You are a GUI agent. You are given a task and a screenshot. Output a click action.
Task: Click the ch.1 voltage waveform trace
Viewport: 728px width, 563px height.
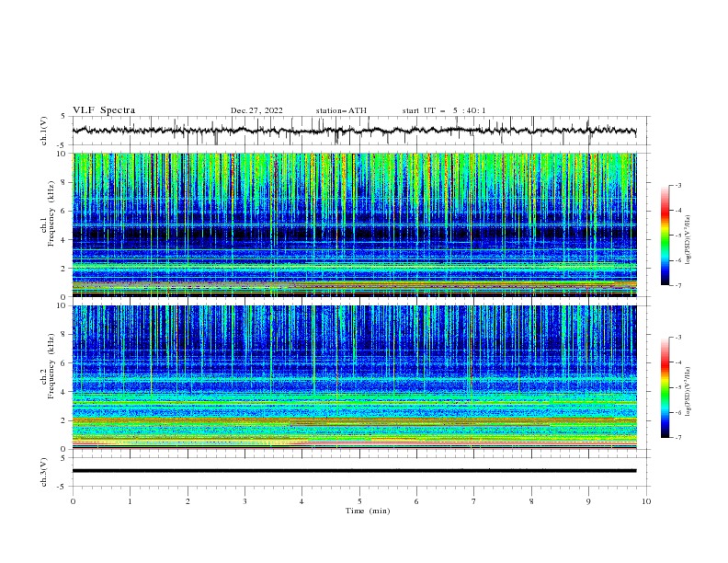[354, 131]
